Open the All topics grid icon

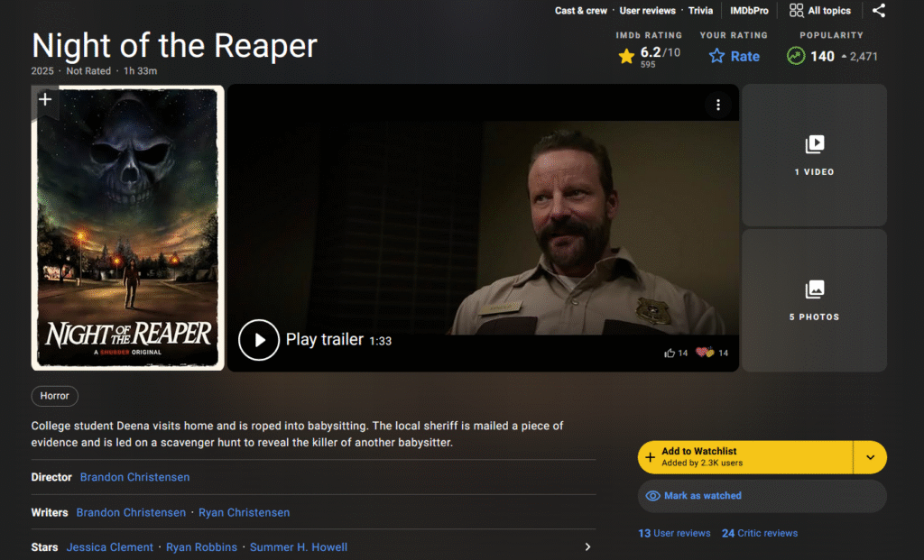(x=797, y=11)
